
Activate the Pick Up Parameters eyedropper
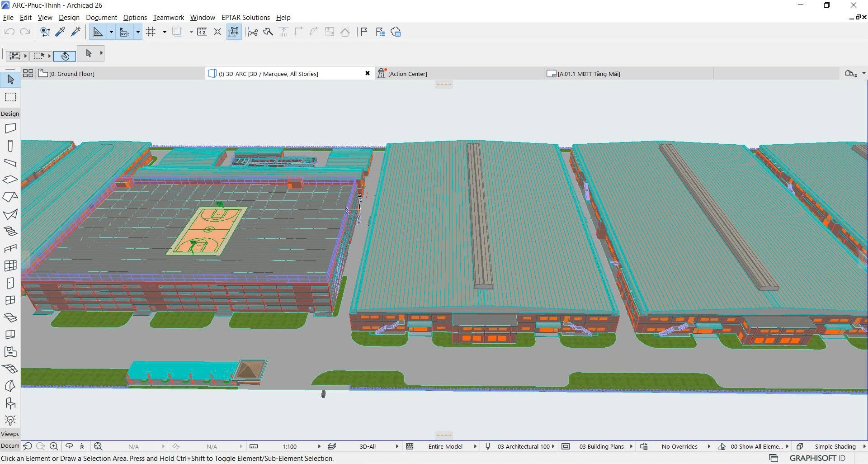click(60, 32)
